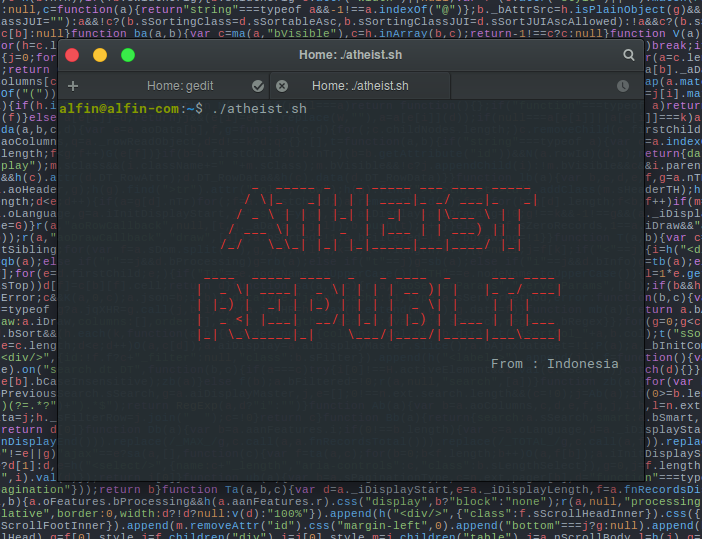Viewport: 702px width, 539px height.
Task: Maximize window with green button
Action: pos(128,55)
